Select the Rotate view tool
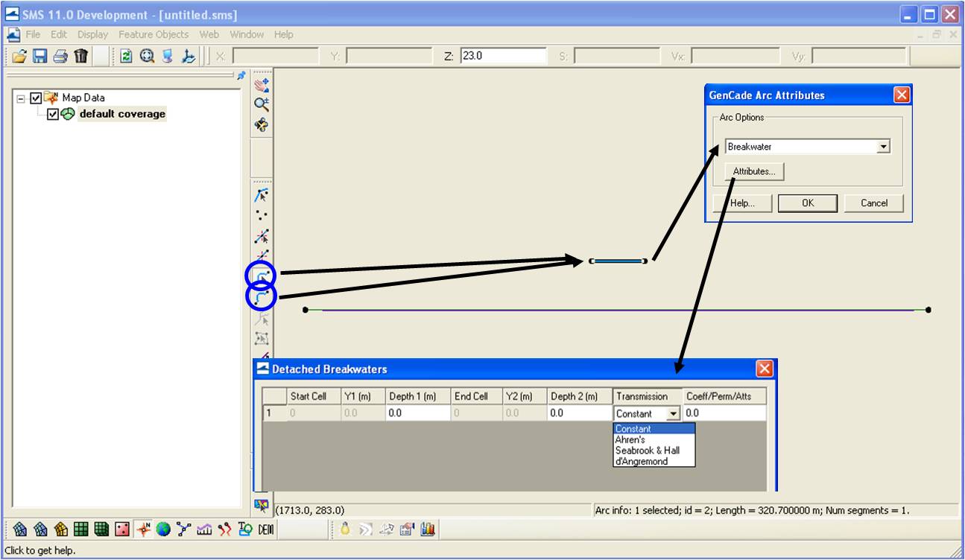The height and width of the screenshot is (560, 965). point(262,125)
